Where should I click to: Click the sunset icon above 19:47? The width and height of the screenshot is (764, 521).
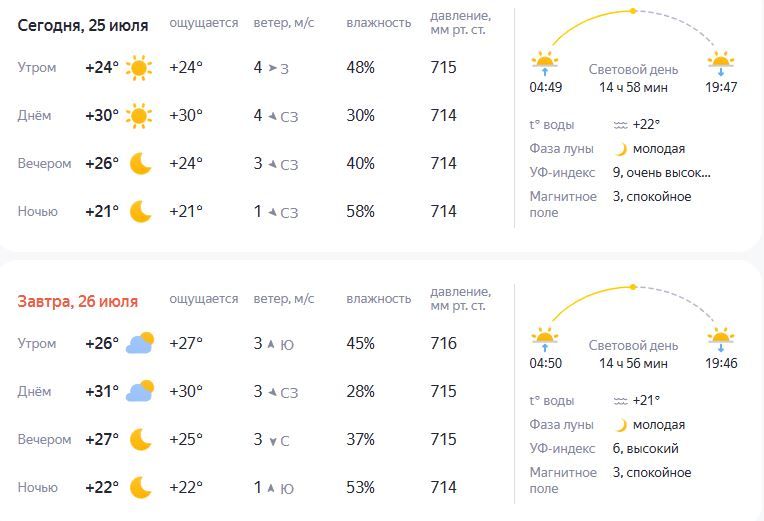721,63
